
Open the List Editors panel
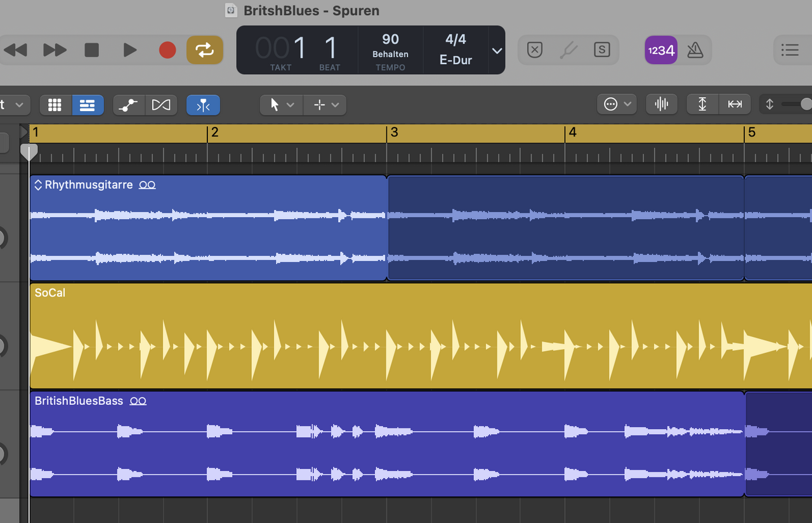(x=790, y=50)
